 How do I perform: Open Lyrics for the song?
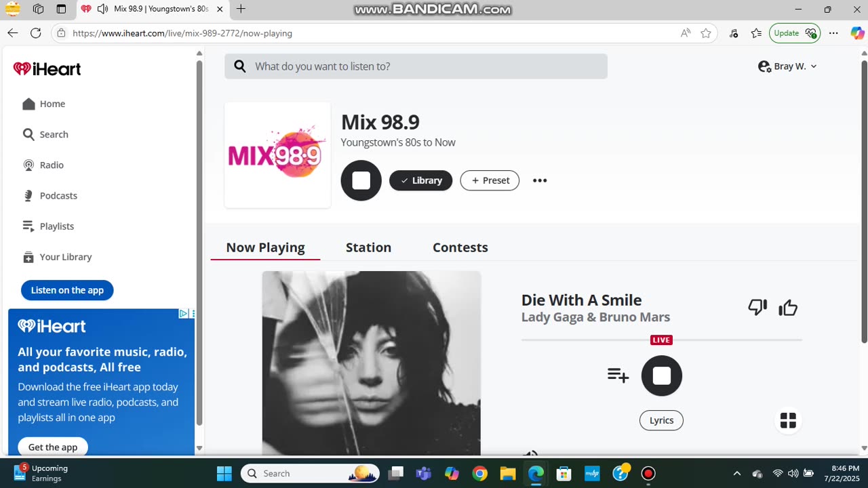661,420
